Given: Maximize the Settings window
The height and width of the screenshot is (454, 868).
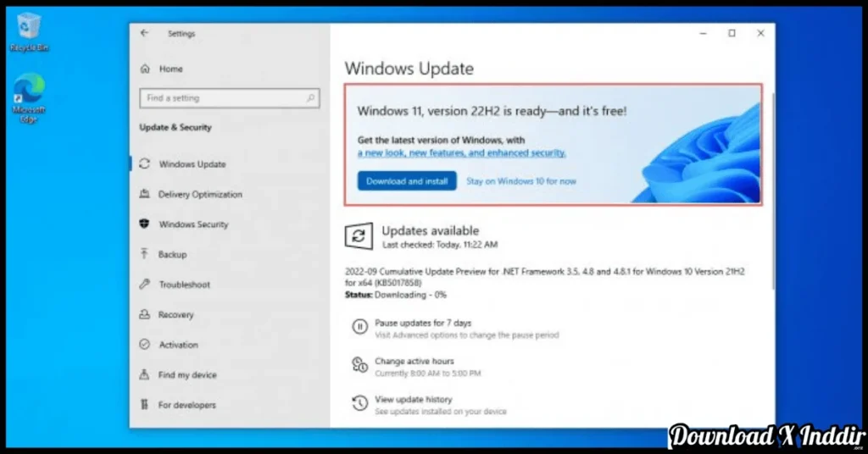Looking at the screenshot, I should coord(732,34).
